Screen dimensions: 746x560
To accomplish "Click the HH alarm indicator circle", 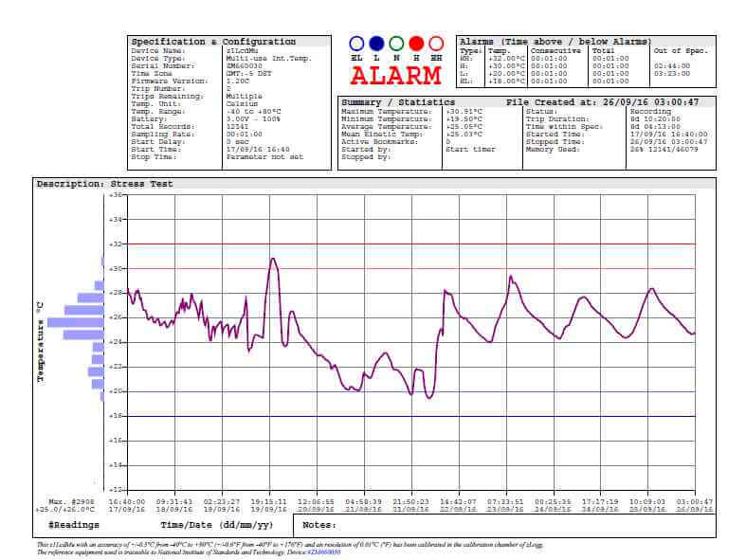I will tap(436, 44).
